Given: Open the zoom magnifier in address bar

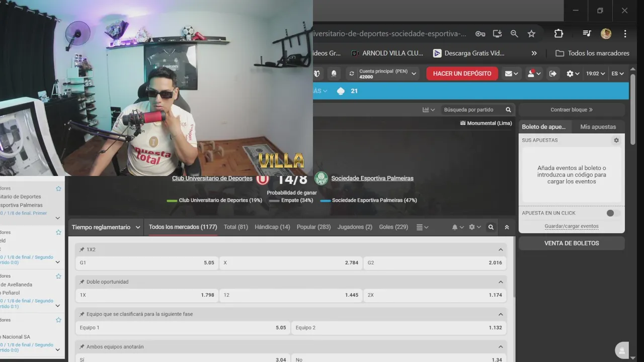Looking at the screenshot, I should click(514, 34).
